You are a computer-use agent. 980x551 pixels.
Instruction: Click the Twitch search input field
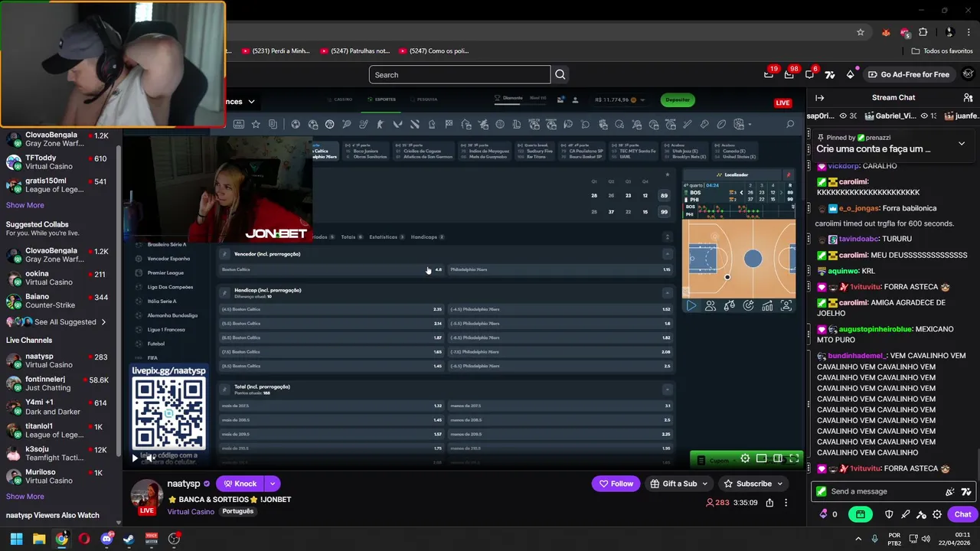459,74
